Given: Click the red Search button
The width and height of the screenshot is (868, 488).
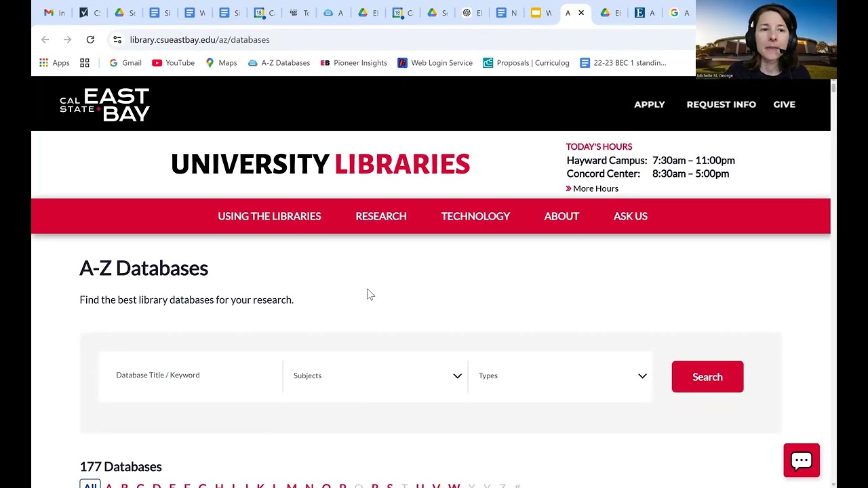Looking at the screenshot, I should tap(707, 377).
